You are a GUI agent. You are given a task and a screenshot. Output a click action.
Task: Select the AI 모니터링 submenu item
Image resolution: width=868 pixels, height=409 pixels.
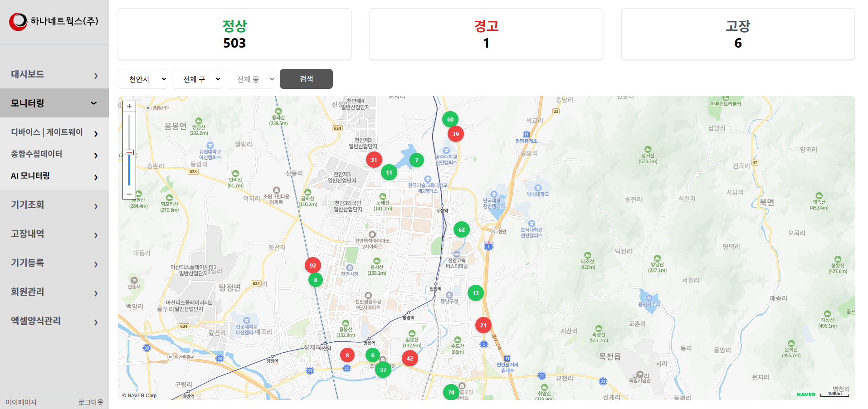(54, 176)
